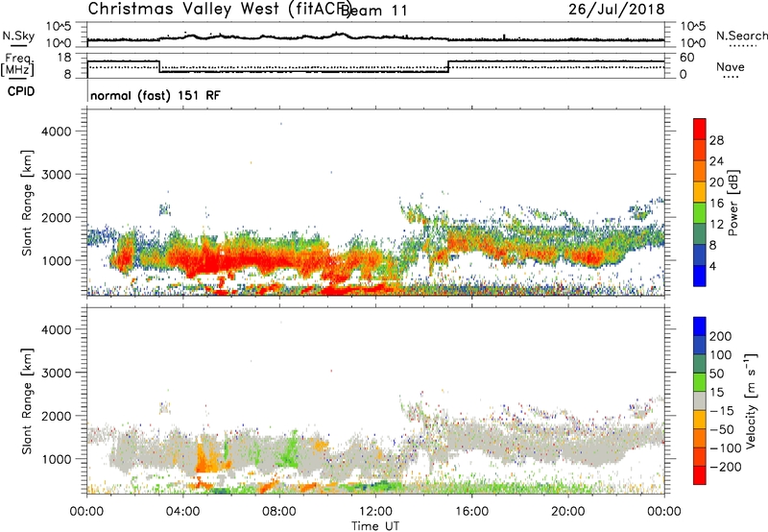Click the '50' label on the Velocity color bar
768x532 pixels.
[x=717, y=374]
